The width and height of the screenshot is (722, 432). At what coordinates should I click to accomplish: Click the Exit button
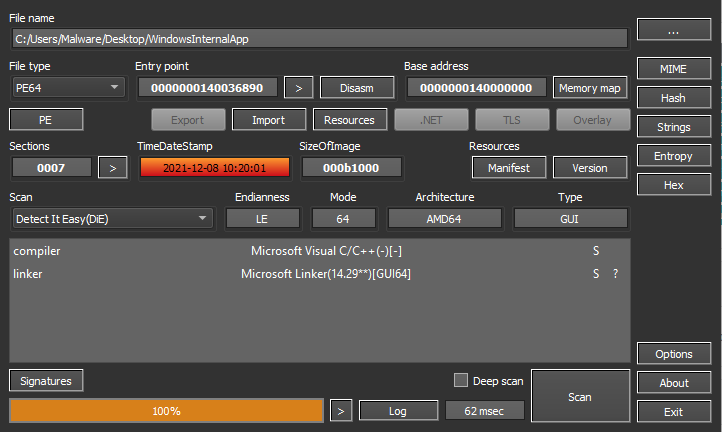click(674, 412)
